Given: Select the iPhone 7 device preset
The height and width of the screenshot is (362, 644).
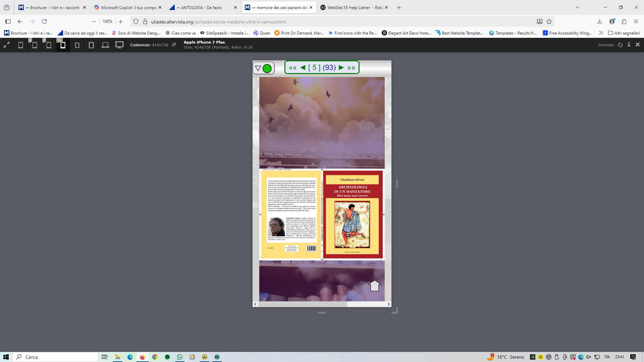Looking at the screenshot, I should pos(49,45).
